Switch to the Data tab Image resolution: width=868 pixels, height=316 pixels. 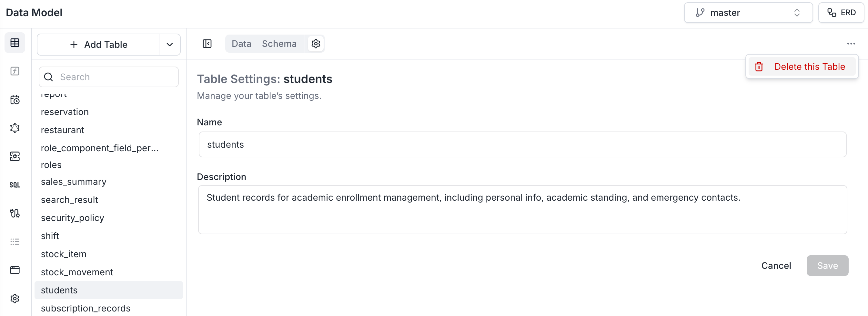pyautogui.click(x=242, y=44)
